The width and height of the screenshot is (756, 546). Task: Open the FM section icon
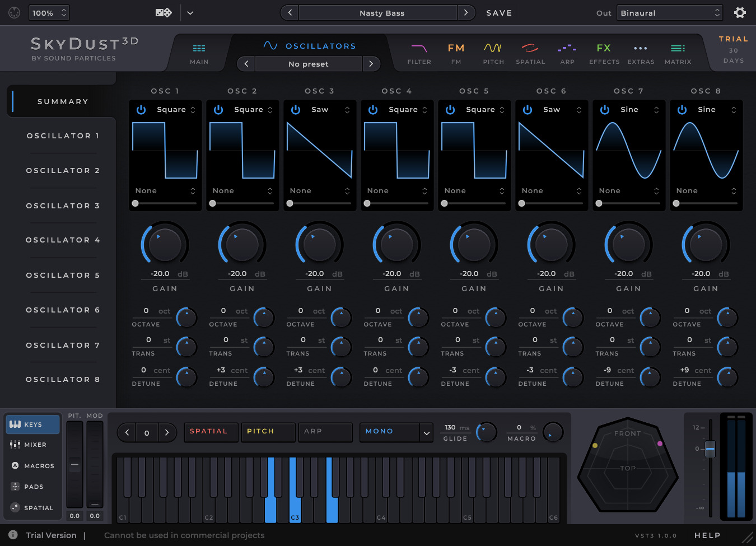tap(456, 48)
